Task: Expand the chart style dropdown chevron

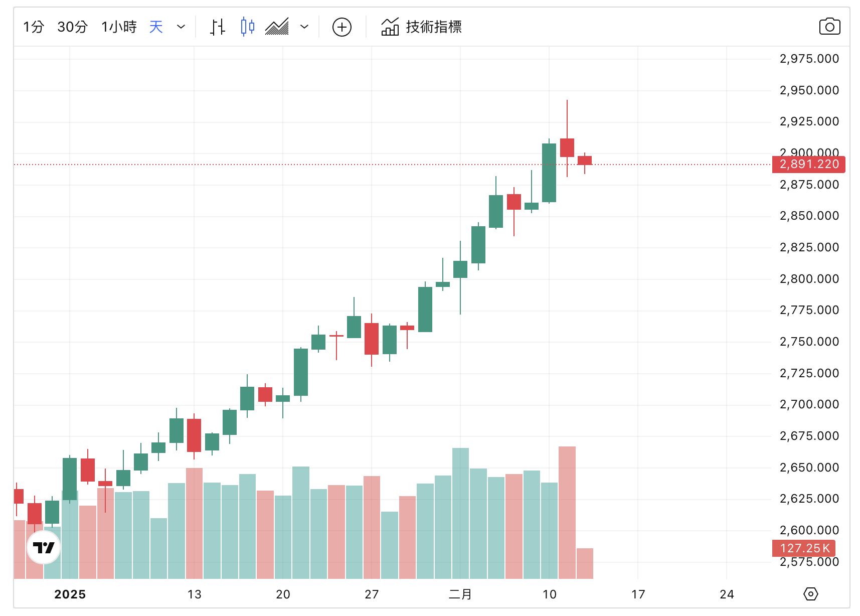Action: (304, 27)
